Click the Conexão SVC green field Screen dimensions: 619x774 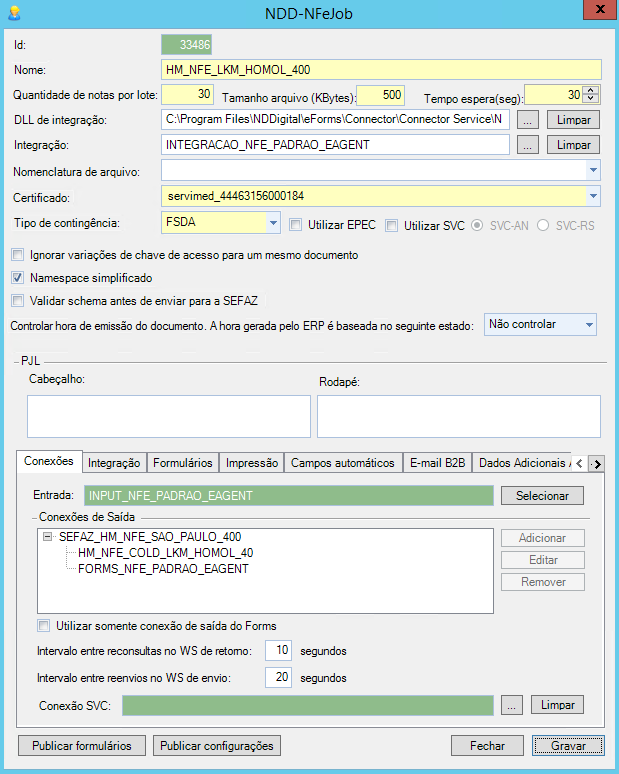[x=308, y=705]
